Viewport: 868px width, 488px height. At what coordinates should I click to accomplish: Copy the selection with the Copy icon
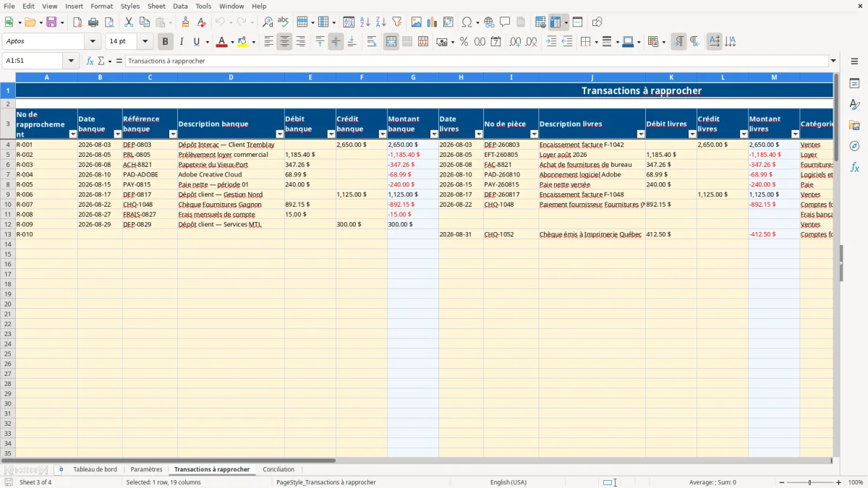pos(145,22)
